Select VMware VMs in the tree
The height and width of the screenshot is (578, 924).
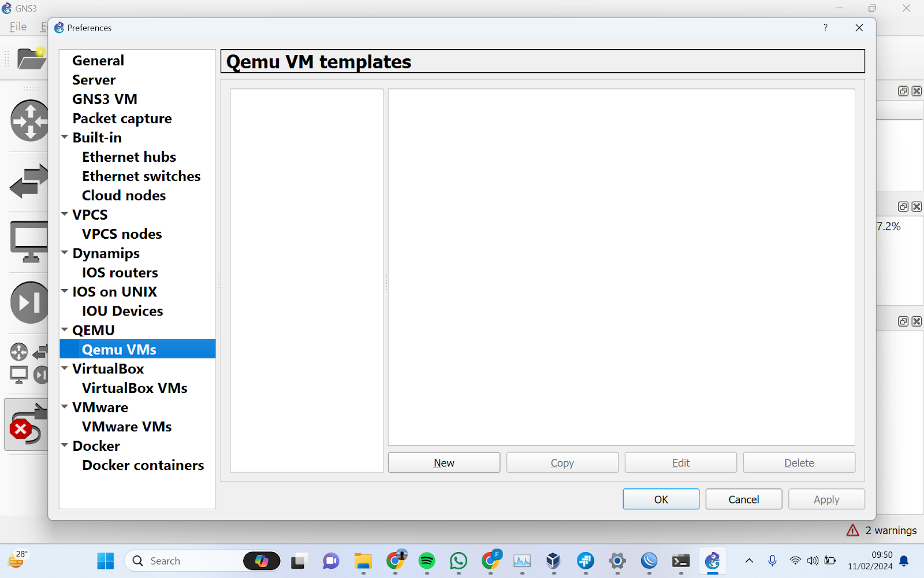point(127,427)
